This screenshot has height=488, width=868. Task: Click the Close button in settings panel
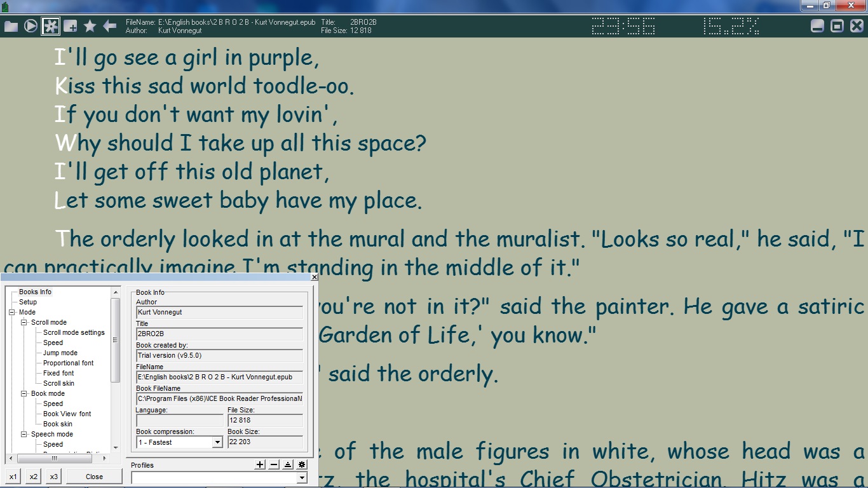94,477
